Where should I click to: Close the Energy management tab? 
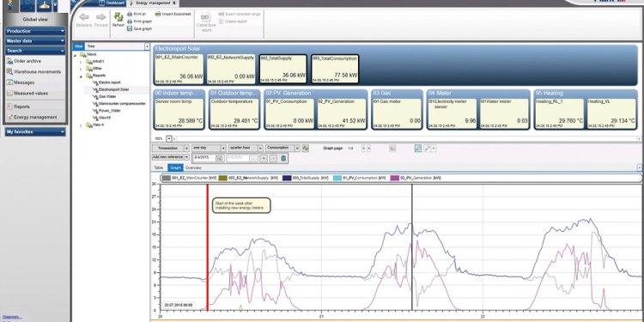[x=174, y=3]
